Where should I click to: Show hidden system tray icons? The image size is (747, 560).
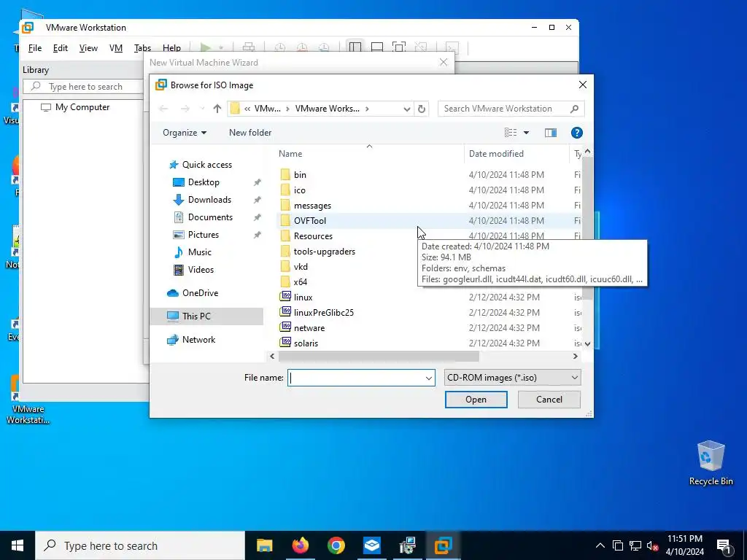[600, 545]
